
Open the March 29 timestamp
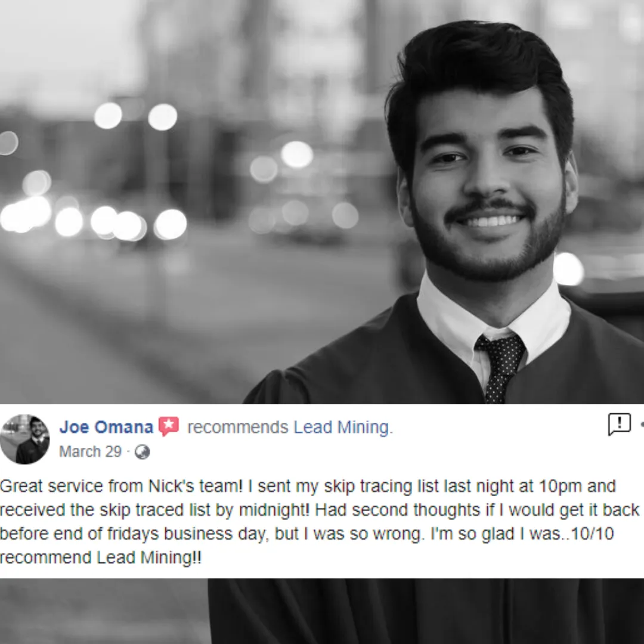tap(91, 451)
